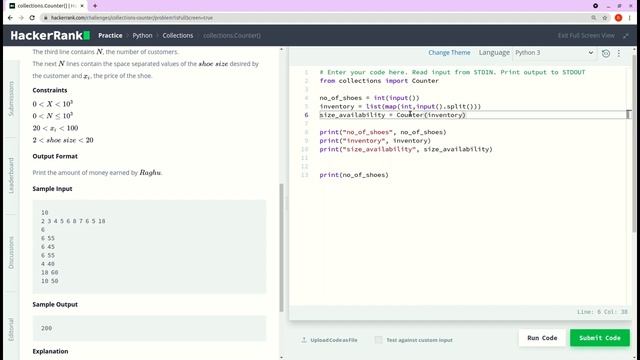Click the Sample Output value 200

click(47, 328)
